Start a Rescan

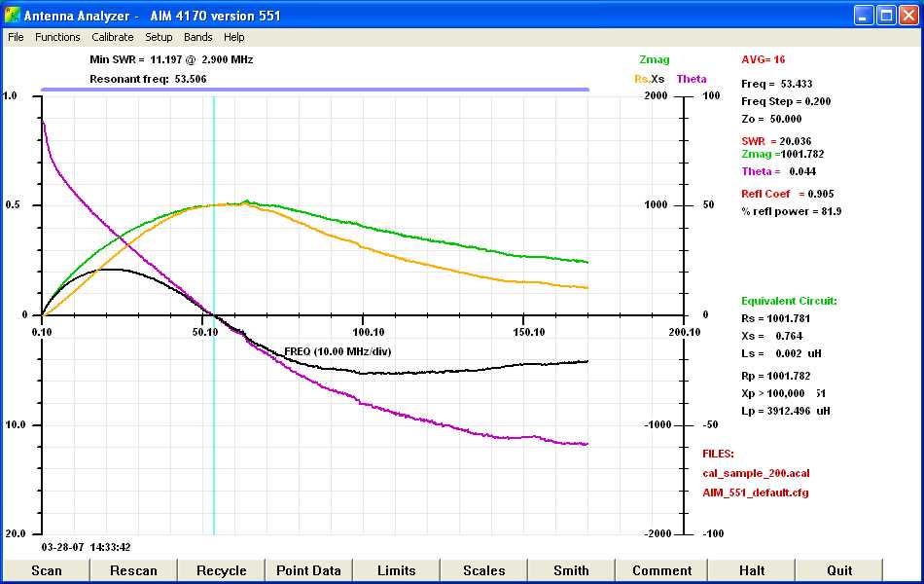click(134, 570)
